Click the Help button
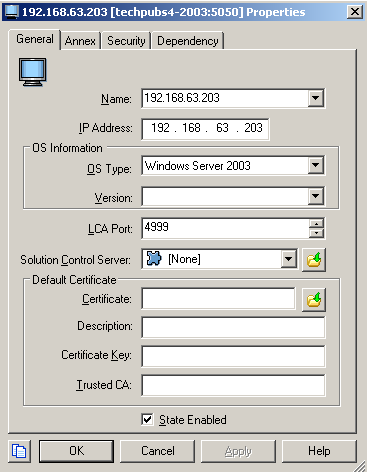This screenshot has height=472, width=367. coord(319,451)
